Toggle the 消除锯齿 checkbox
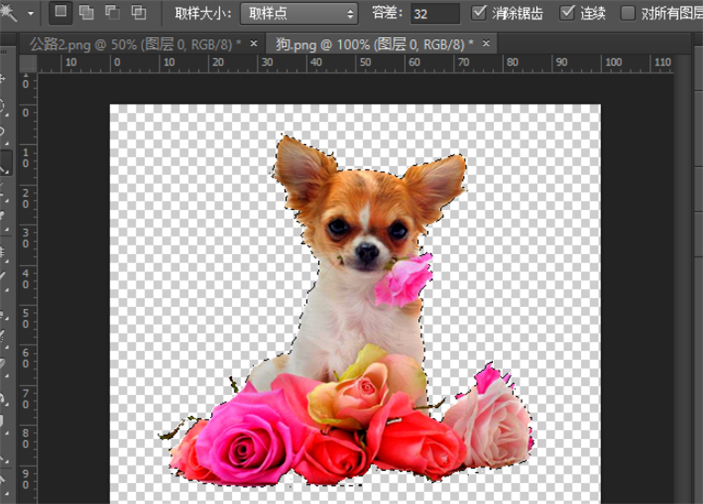 point(479,13)
